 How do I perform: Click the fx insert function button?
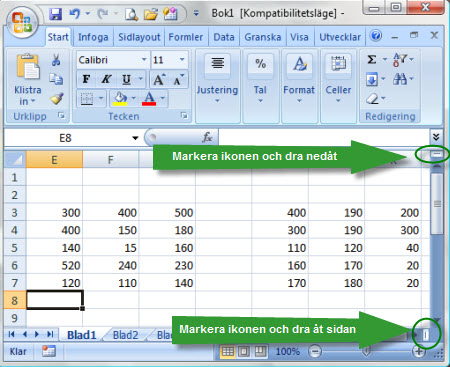pyautogui.click(x=207, y=137)
